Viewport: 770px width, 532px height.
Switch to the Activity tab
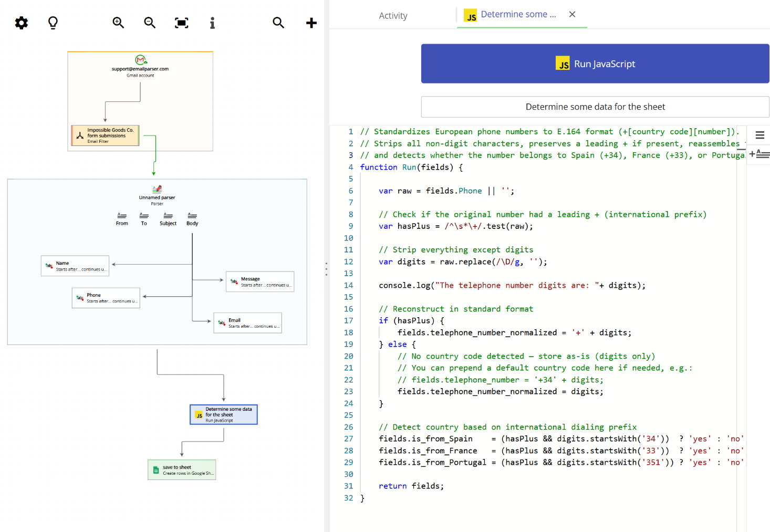393,15
